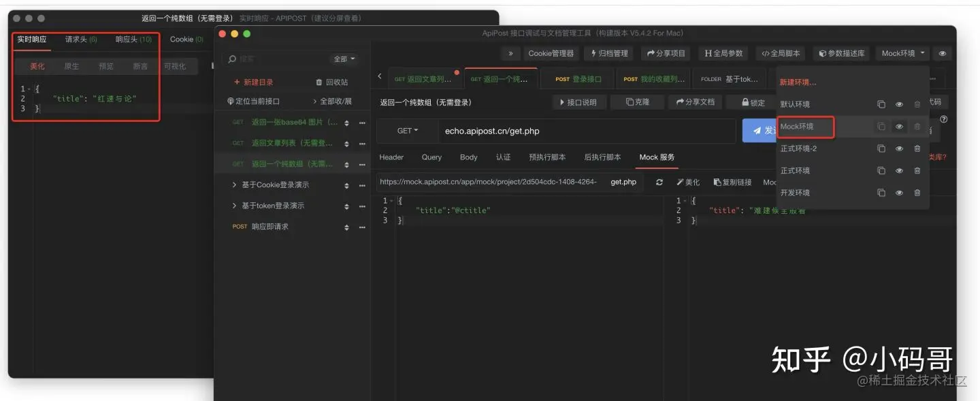The image size is (980, 401).
Task: Copy the 默认环境 environment via its copy icon
Action: coord(881,104)
